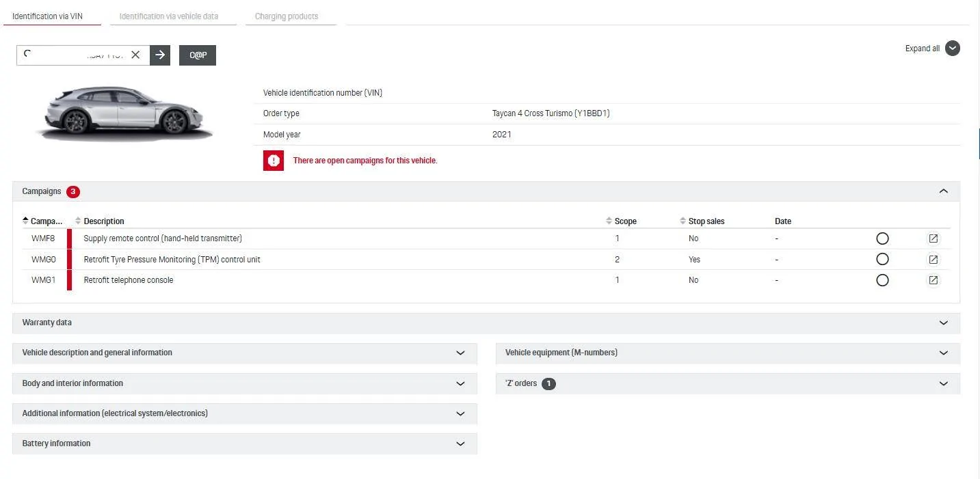Collapse the Campaigns section chevron

[x=944, y=191]
